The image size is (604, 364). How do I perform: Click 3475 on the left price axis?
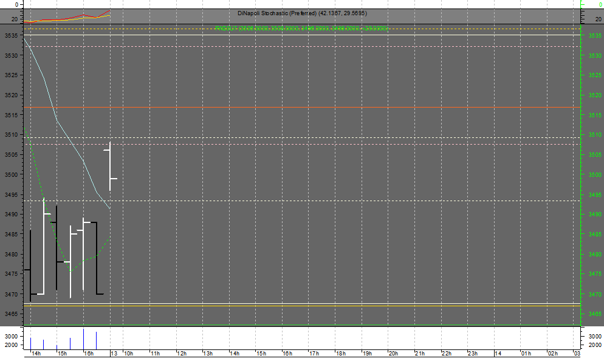tap(11, 274)
